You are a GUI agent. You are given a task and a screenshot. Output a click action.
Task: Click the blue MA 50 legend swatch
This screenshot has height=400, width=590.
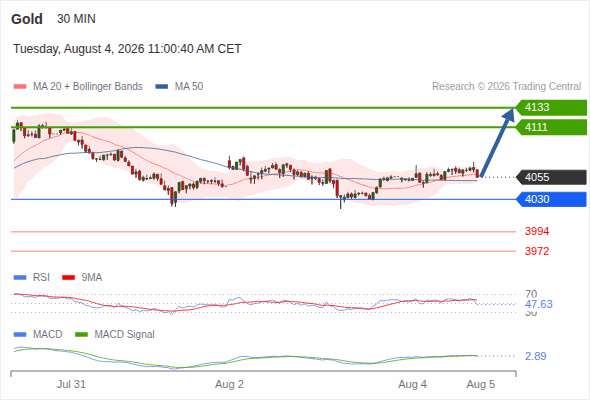coord(162,87)
